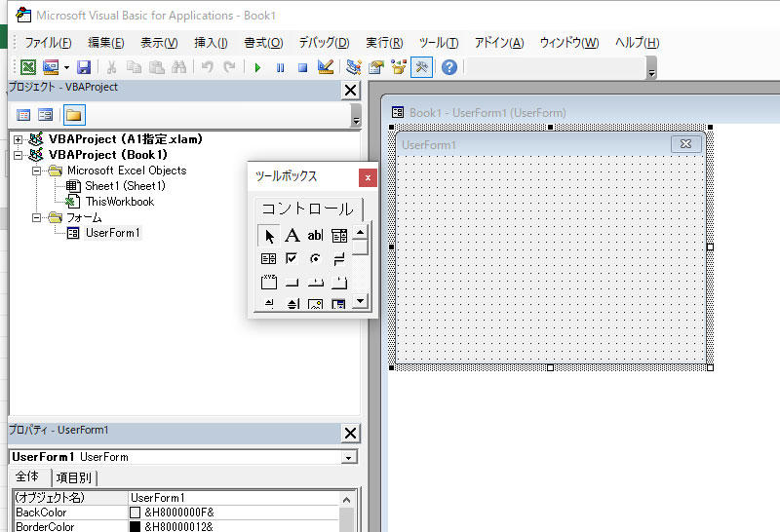Open Project Explorer toolbar icon
The height and width of the screenshot is (532, 780).
pos(354,67)
